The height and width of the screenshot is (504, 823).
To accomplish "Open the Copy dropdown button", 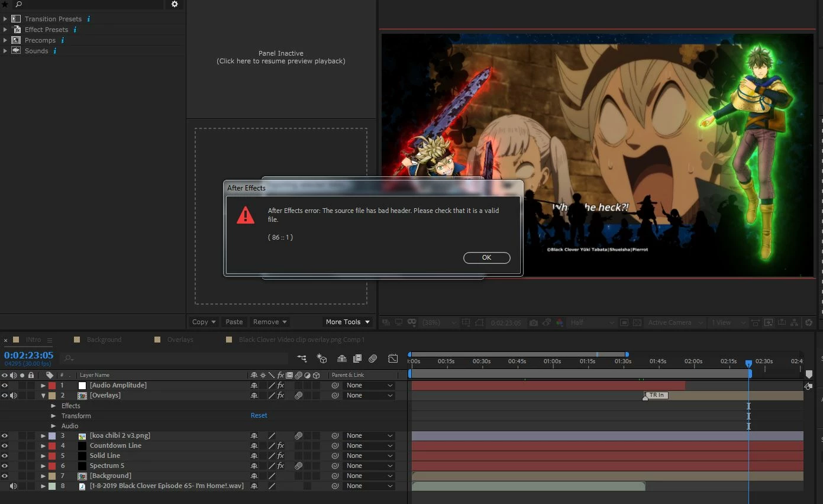I will coord(204,322).
